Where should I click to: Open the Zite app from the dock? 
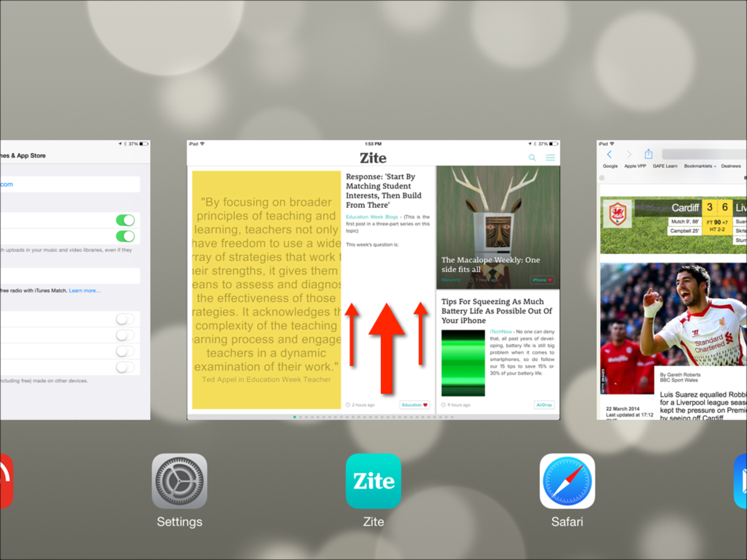pos(373,482)
